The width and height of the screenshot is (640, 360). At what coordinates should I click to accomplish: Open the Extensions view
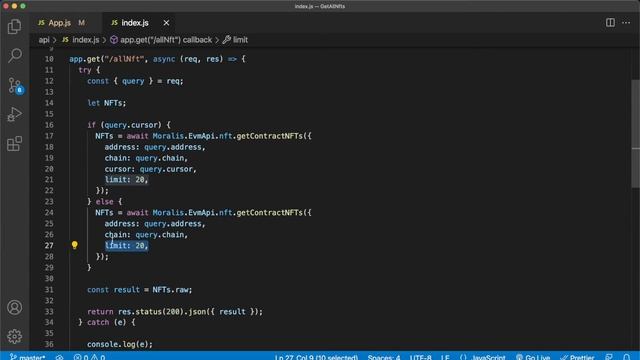tap(14, 144)
